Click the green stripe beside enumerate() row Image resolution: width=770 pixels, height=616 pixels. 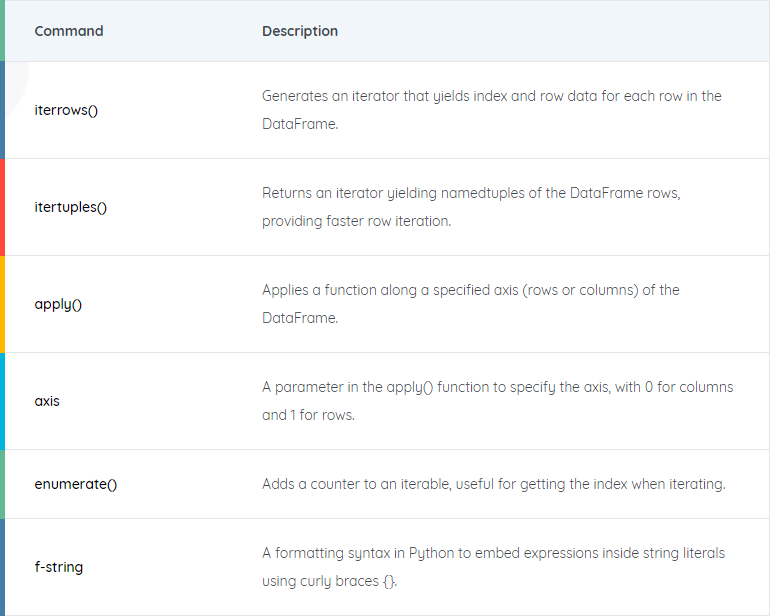point(3,484)
